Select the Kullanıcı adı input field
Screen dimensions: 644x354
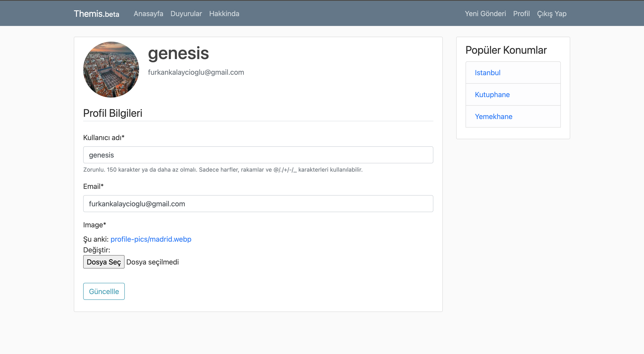[258, 155]
